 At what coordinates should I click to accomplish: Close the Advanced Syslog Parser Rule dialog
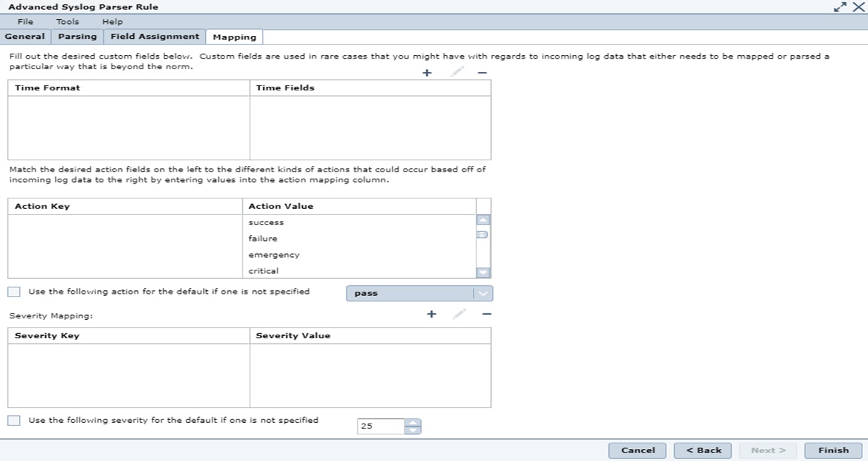tap(857, 6)
